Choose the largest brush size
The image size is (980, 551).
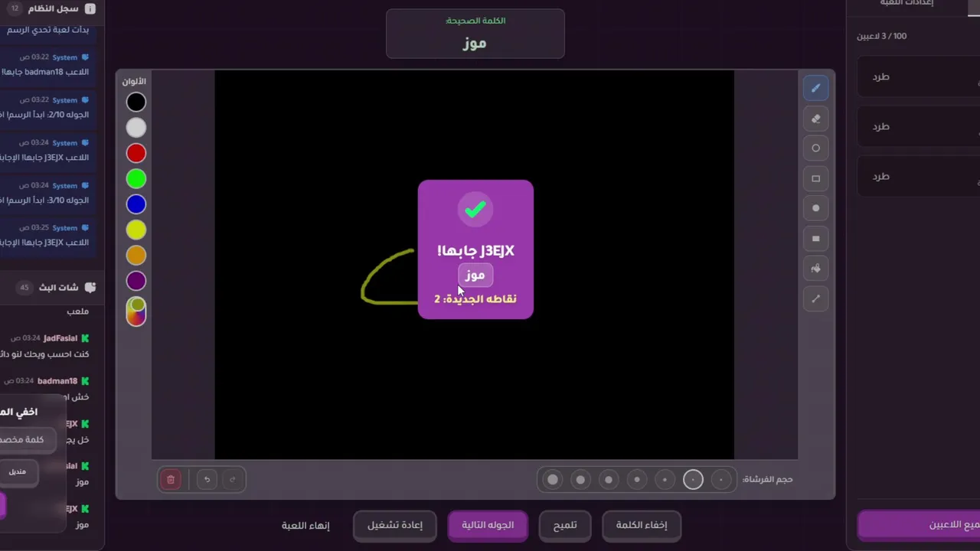pos(553,480)
